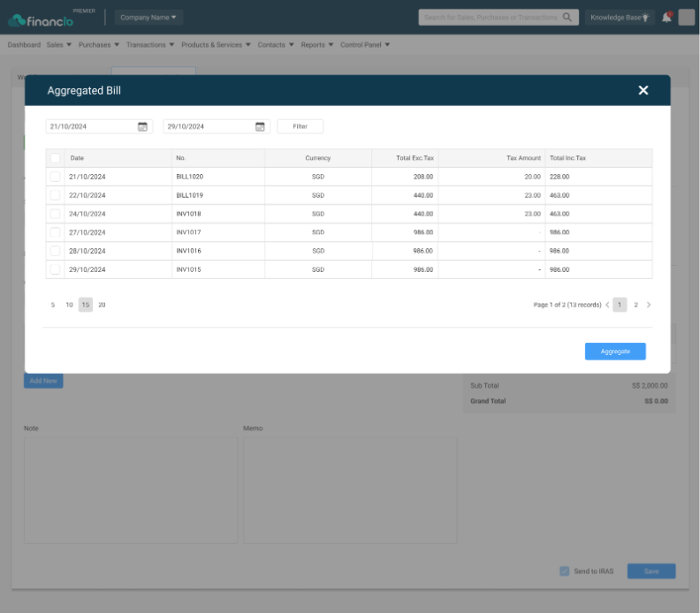Expand the Reports menu
700x613 pixels.
point(317,45)
